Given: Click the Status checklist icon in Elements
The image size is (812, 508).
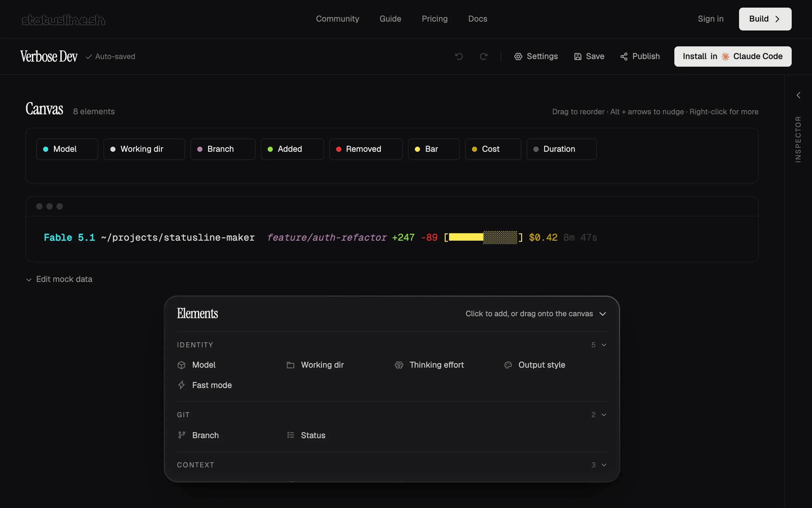Looking at the screenshot, I should (x=291, y=435).
